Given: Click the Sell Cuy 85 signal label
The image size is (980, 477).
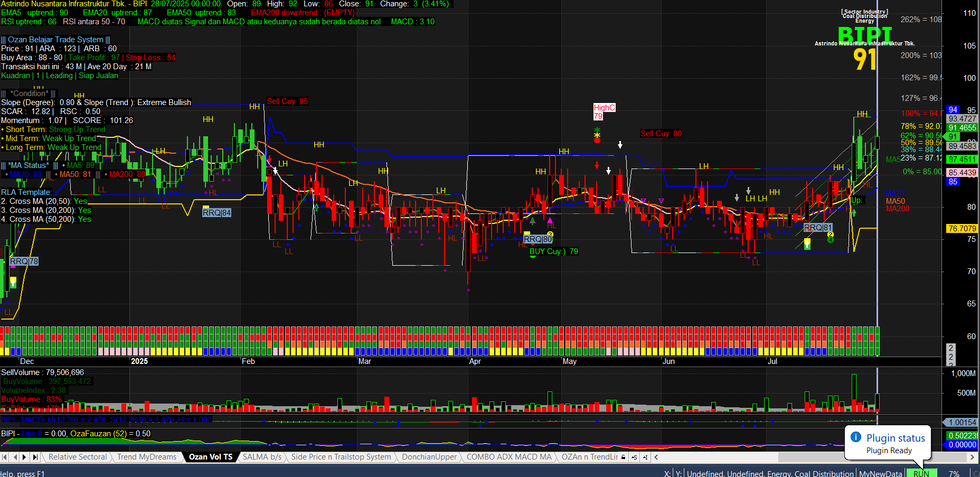Looking at the screenshot, I should coord(287,101).
